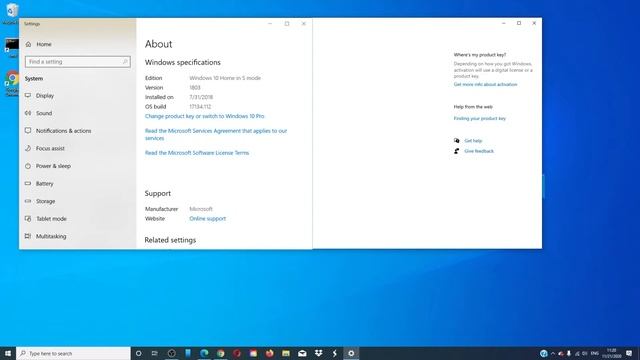
Task: Open the Action Center notifications icon
Action: [x=629, y=353]
